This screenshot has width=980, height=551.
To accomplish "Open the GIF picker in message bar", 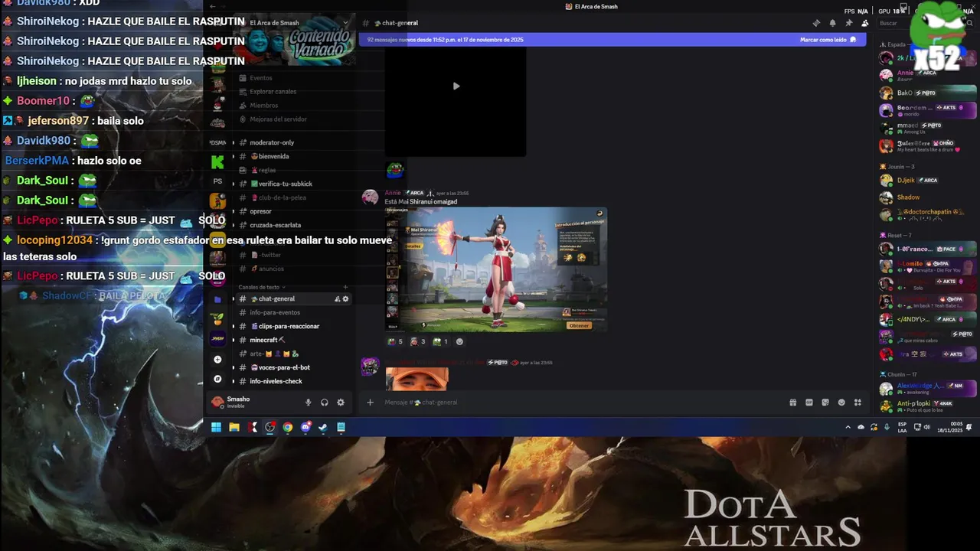I will [x=809, y=403].
